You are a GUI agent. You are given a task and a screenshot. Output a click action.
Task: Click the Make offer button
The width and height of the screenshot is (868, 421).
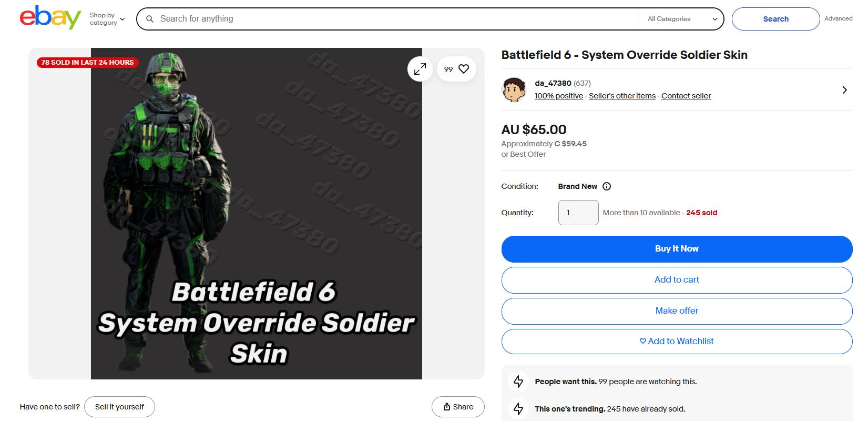pyautogui.click(x=677, y=311)
